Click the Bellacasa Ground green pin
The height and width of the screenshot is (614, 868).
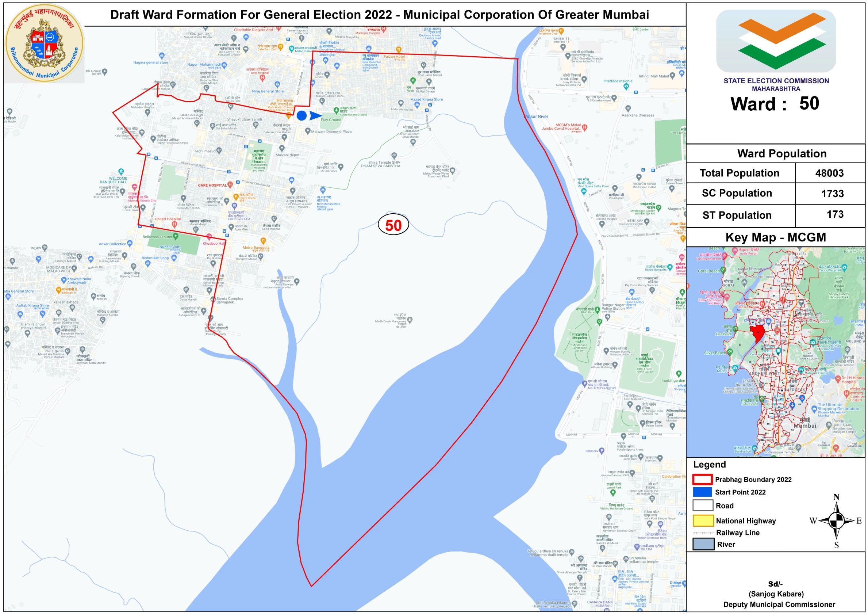click(176, 236)
